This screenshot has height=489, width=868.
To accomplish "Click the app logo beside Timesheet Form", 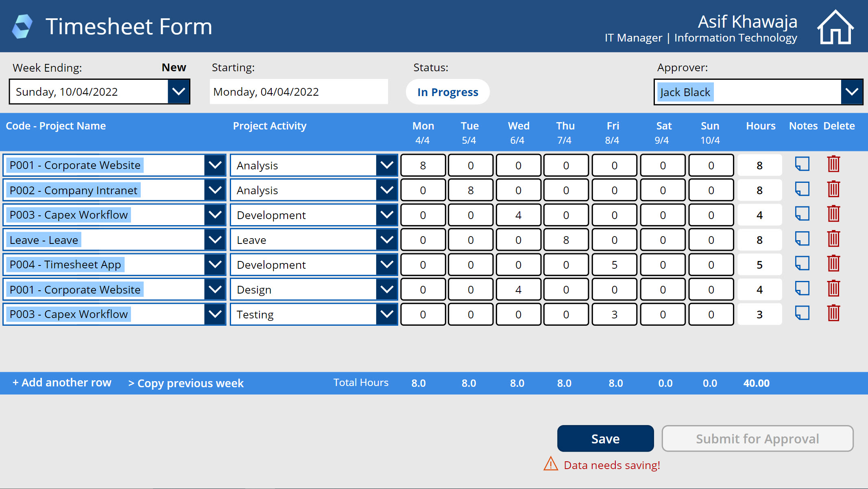I will pyautogui.click(x=22, y=27).
